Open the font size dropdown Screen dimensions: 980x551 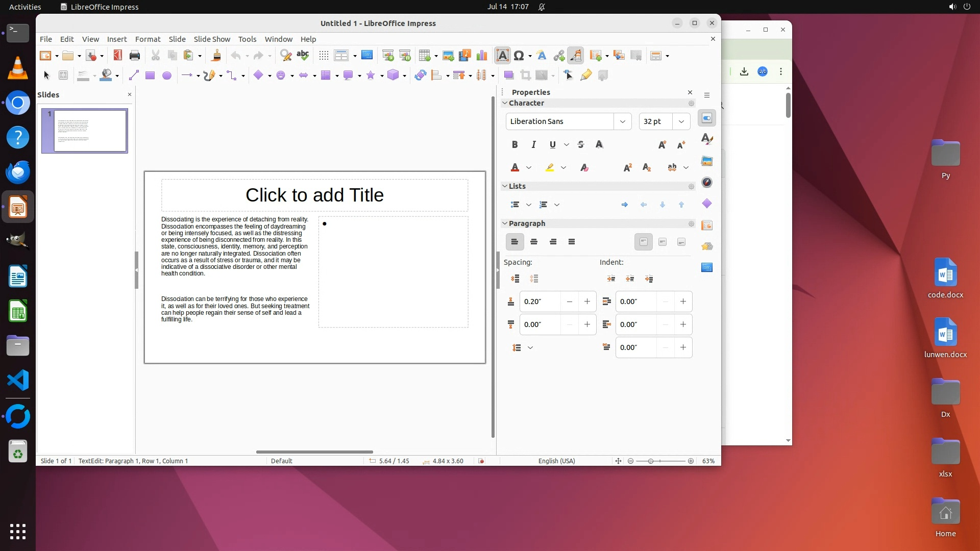681,121
